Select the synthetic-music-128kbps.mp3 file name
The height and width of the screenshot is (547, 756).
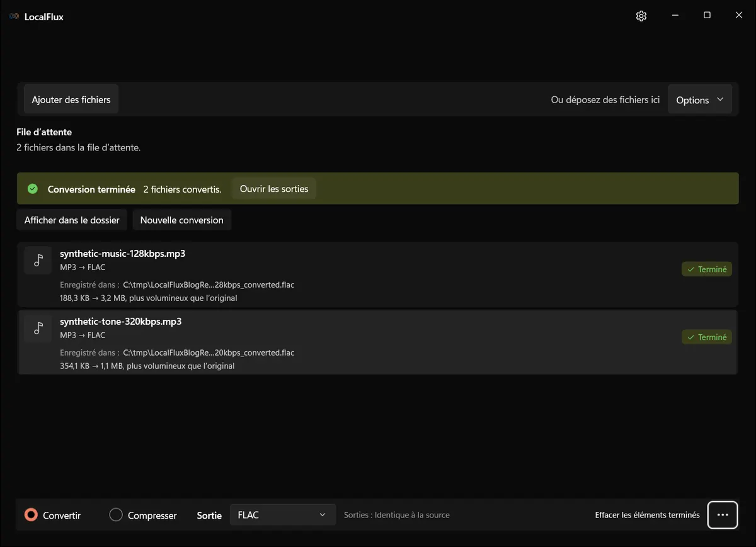(x=122, y=254)
